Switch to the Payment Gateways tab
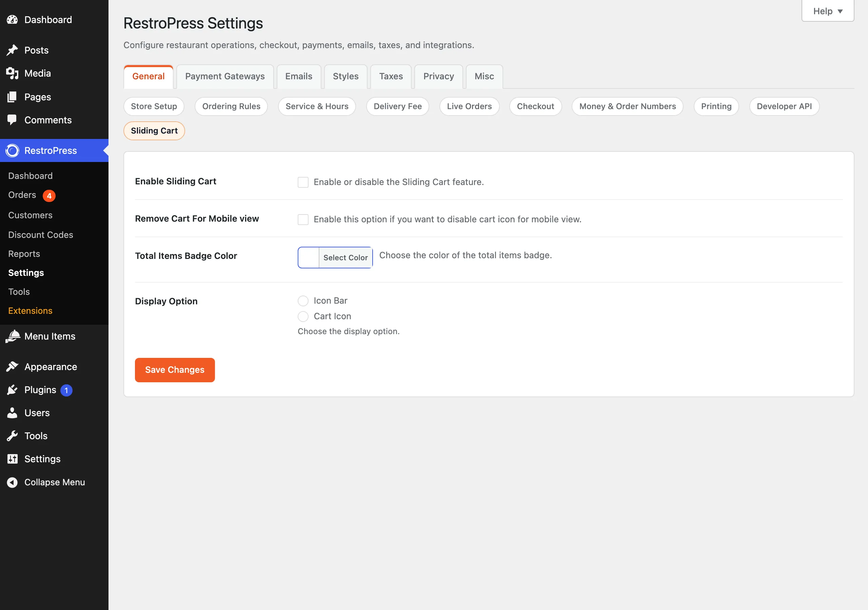 (225, 76)
